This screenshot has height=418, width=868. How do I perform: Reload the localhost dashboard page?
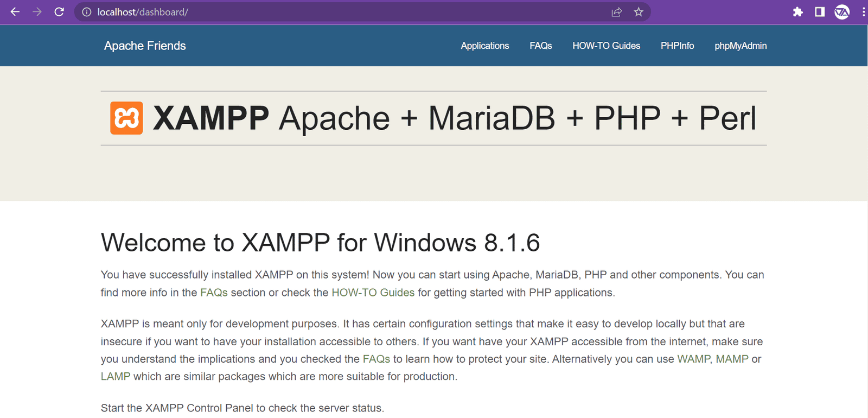click(x=59, y=12)
